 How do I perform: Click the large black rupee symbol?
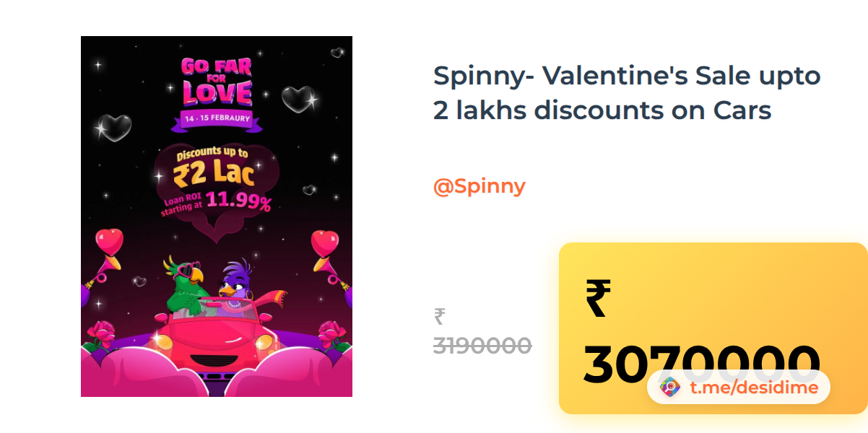pos(599,299)
